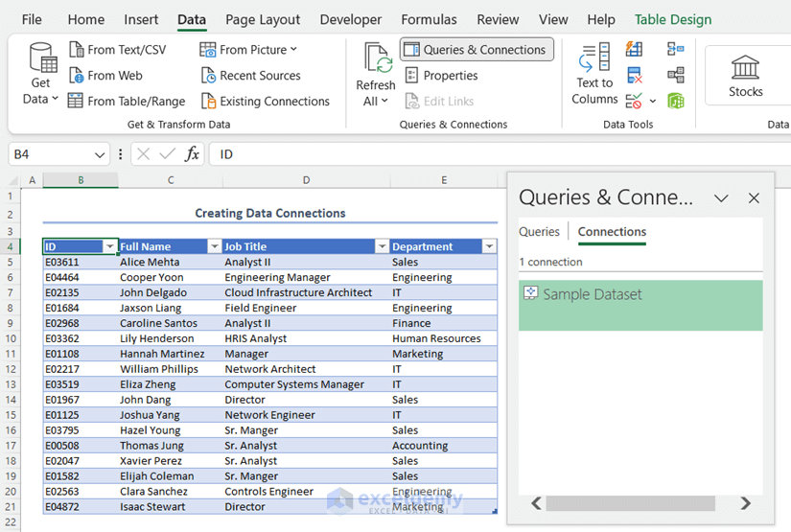Open the Job Title column filter dropdown

click(x=381, y=247)
